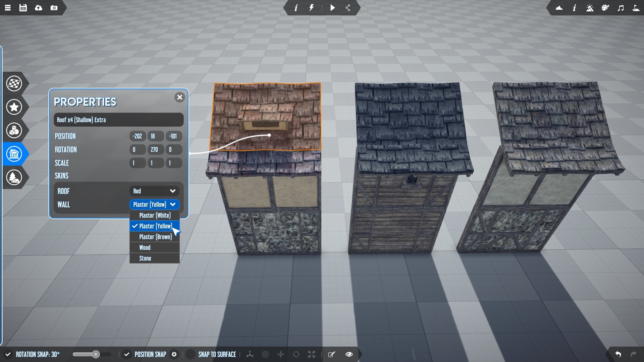Enable Snap To Surface toggle
Image resolution: width=644 pixels, height=362 pixels.
191,354
